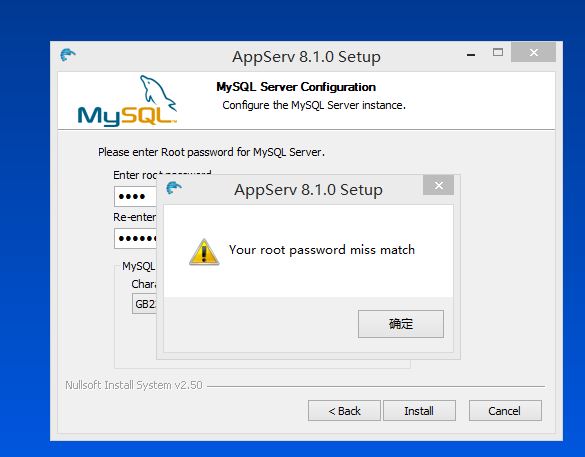Image resolution: width=585 pixels, height=457 pixels.
Task: Cancel the AppServ setup
Action: click(x=505, y=411)
